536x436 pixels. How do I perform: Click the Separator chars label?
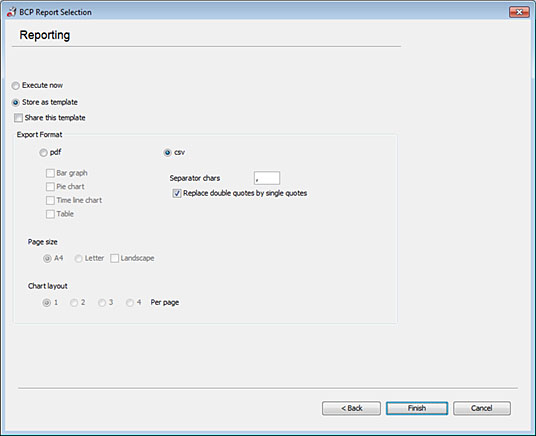pos(195,178)
